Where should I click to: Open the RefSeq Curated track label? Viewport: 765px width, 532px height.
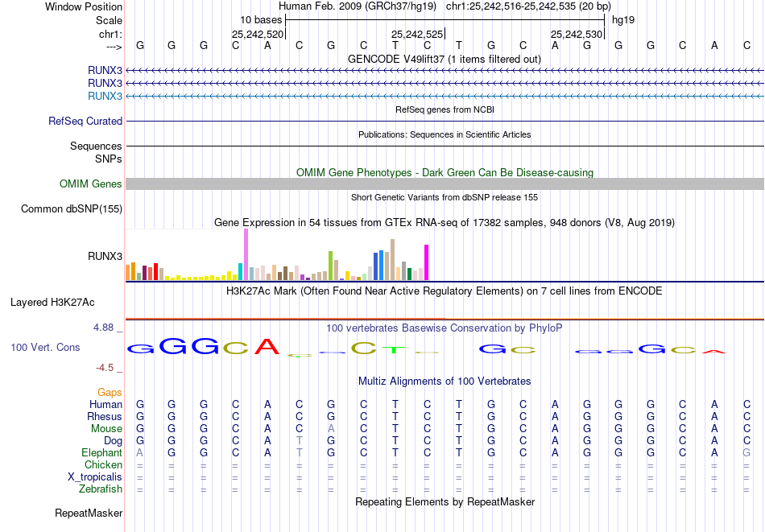[85, 121]
